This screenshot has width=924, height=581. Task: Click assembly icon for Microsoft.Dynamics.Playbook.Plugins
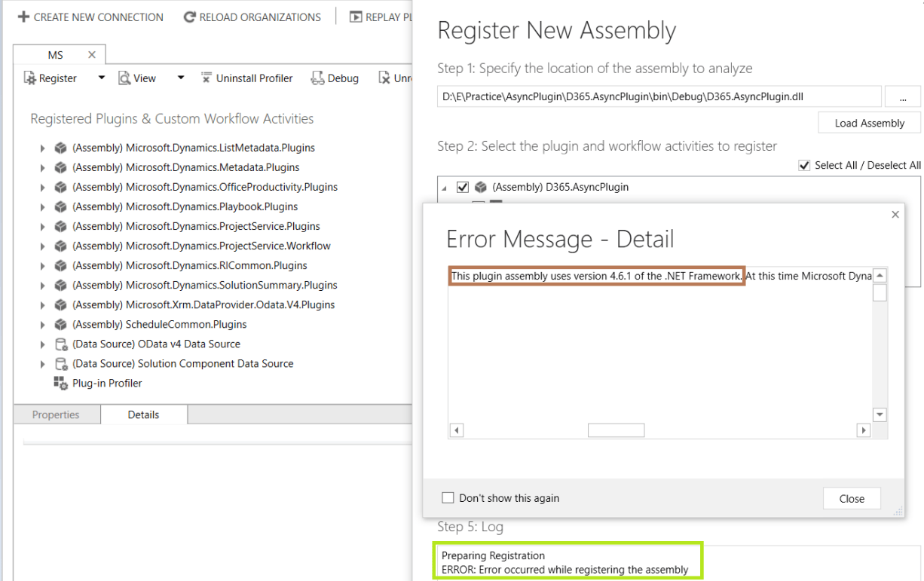click(61, 206)
